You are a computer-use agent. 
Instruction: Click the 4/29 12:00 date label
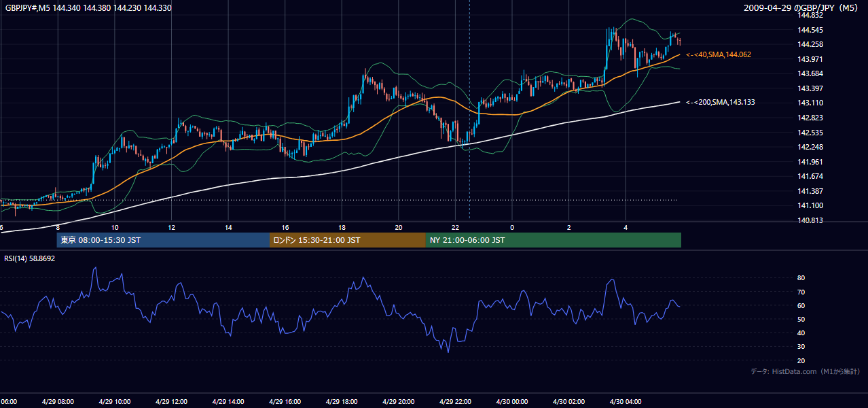[x=171, y=402]
